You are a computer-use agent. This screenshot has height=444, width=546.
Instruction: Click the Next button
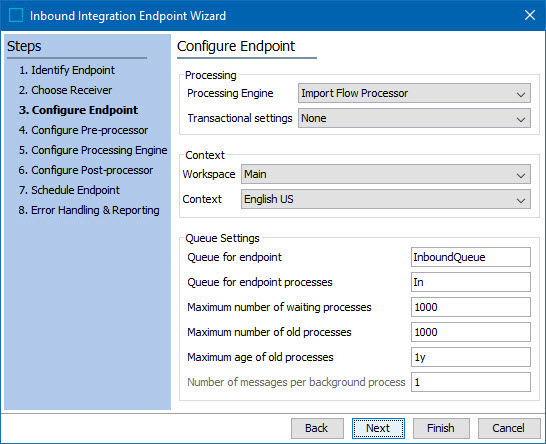(x=378, y=428)
